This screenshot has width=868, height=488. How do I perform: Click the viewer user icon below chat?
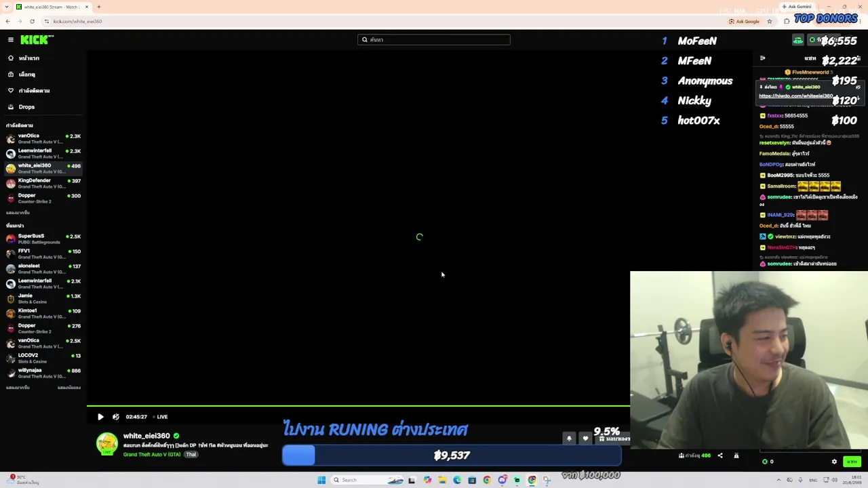click(x=736, y=455)
